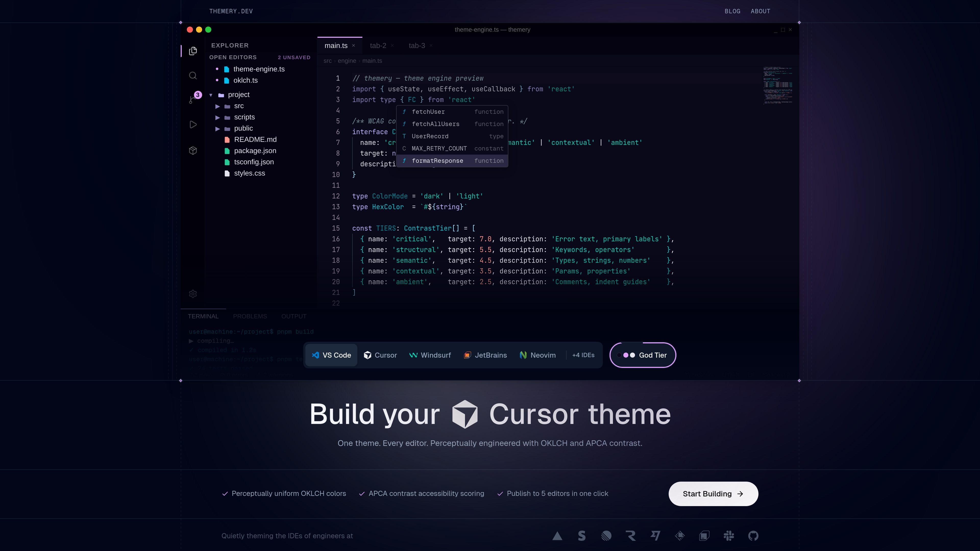The image size is (980, 551).
Task: Click the Slack logo
Action: (729, 536)
